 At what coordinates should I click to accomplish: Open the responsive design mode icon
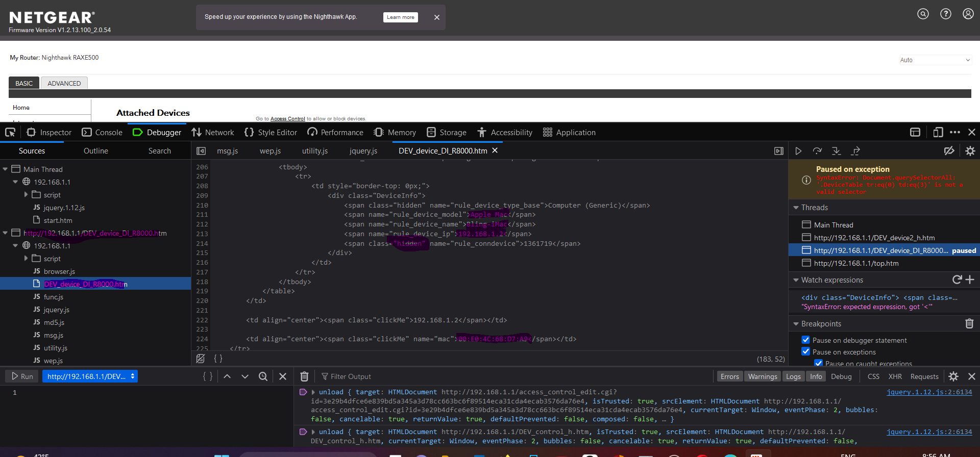(x=938, y=133)
